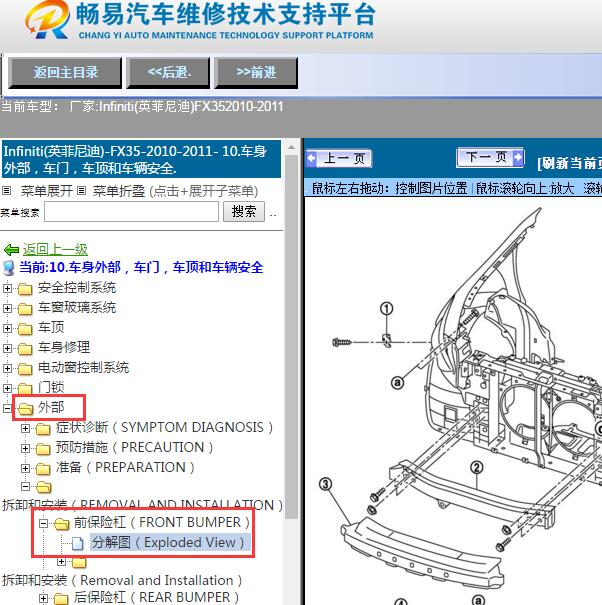The image size is (602, 605).
Task: Open next page via 下一页 button
Action: 490,157
